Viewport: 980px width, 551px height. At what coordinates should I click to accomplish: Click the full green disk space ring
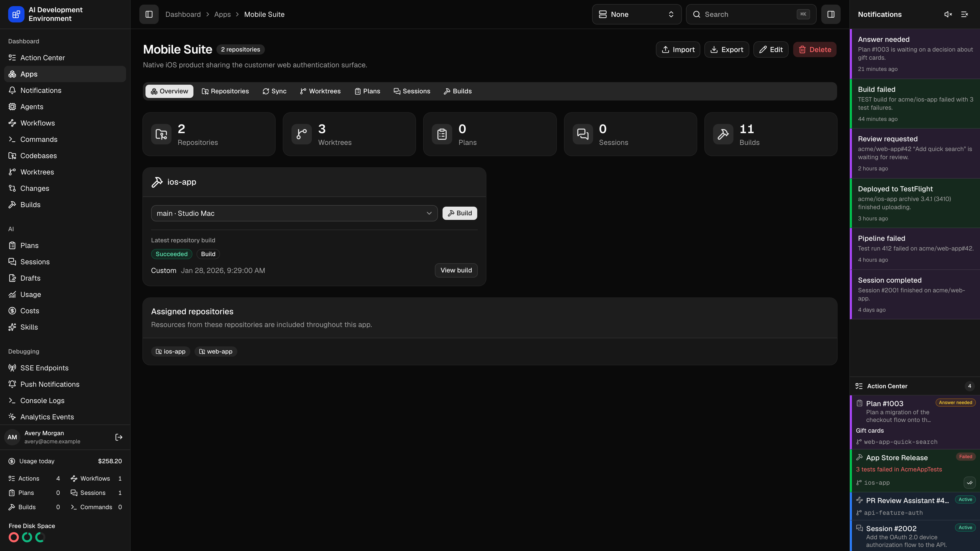click(x=27, y=537)
